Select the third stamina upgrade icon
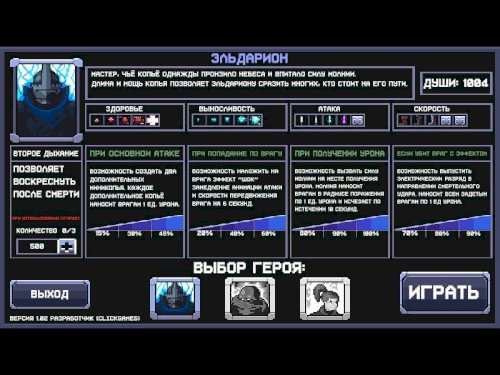500x375 pixels. coord(227,120)
